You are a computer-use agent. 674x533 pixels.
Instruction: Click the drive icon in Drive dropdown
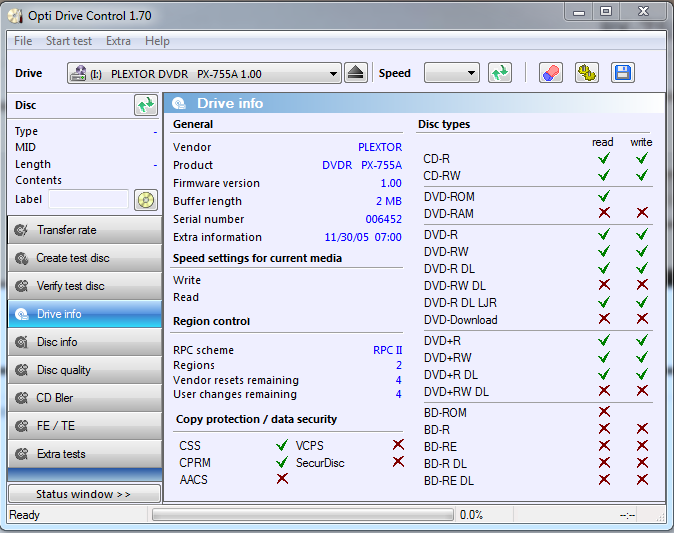pos(78,74)
